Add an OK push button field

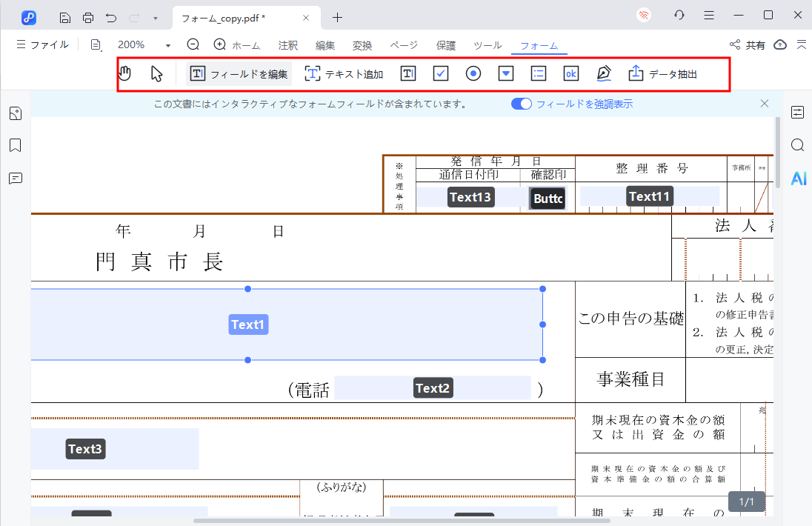point(570,73)
